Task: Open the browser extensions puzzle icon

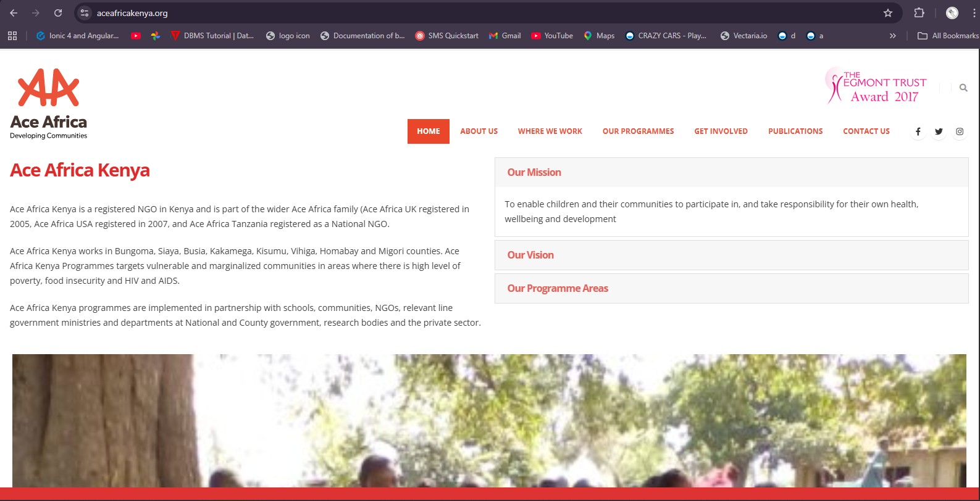Action: [x=919, y=13]
